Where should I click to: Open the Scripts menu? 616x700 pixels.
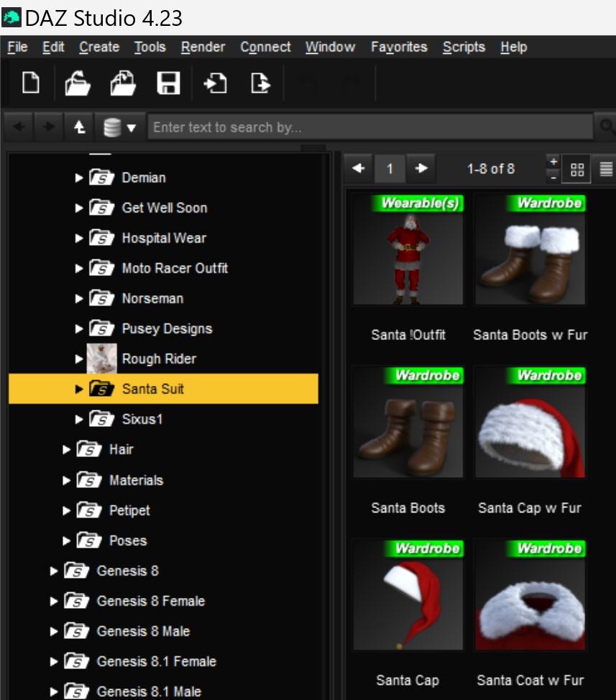(x=464, y=47)
